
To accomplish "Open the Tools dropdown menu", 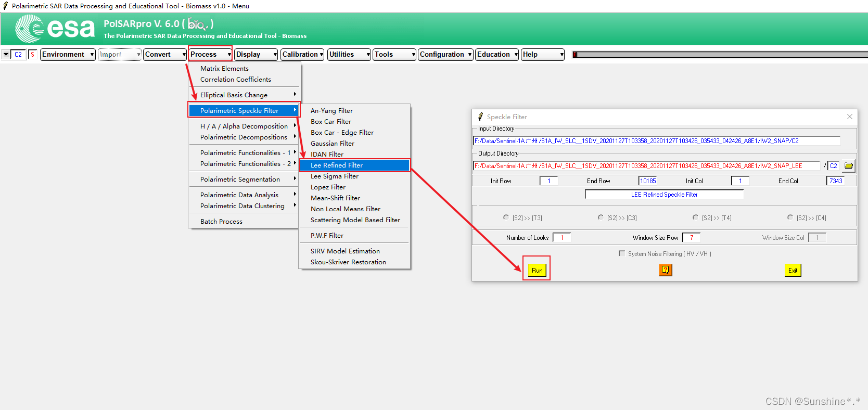I will (x=394, y=54).
